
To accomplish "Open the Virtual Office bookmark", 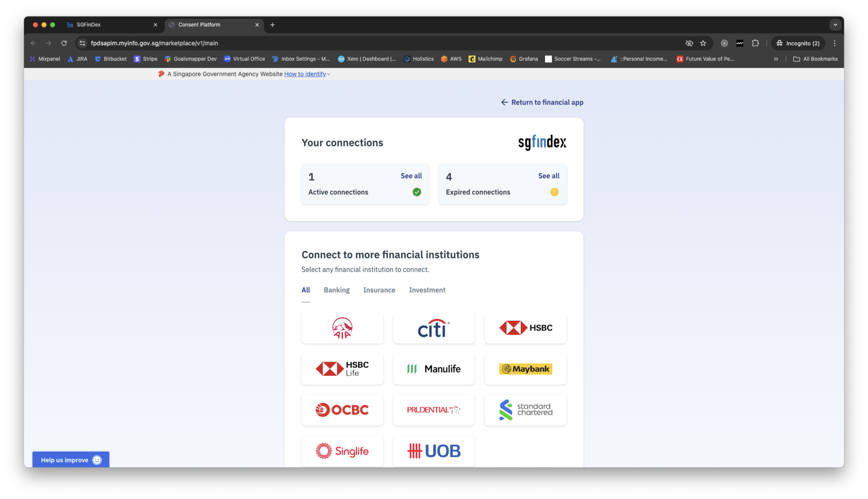I will click(244, 59).
